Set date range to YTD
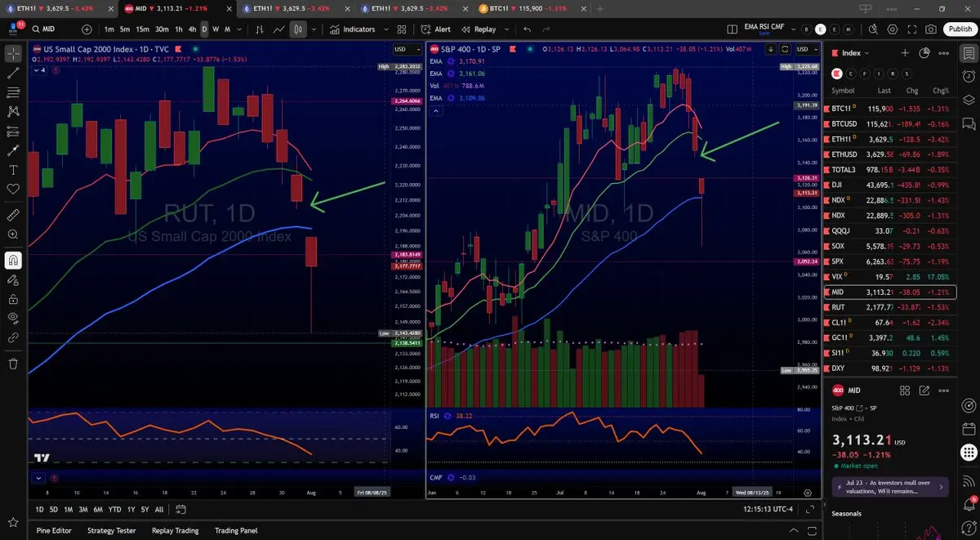The width and height of the screenshot is (980, 540). click(115, 509)
